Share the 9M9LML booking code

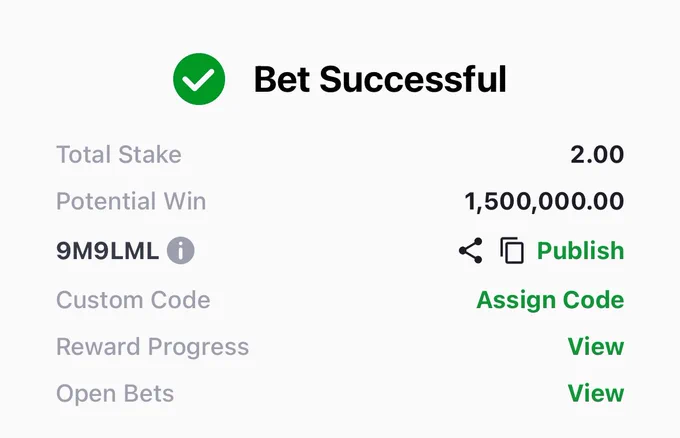pos(471,251)
